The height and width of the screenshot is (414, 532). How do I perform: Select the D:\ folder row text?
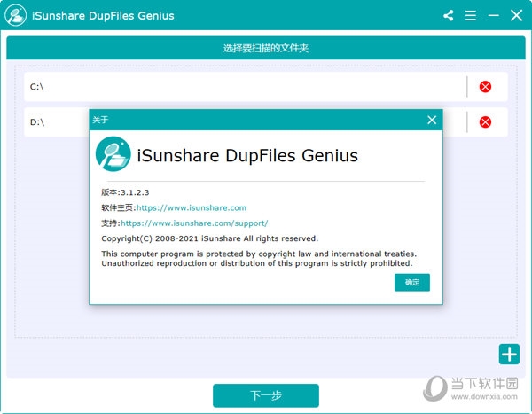coord(37,121)
